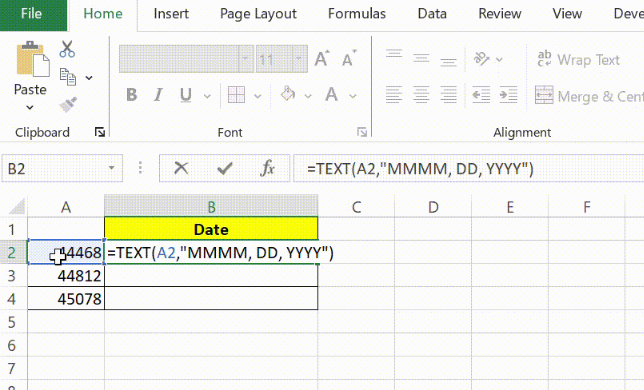Open Insert Function fx dialog
This screenshot has height=390, width=644.
267,168
